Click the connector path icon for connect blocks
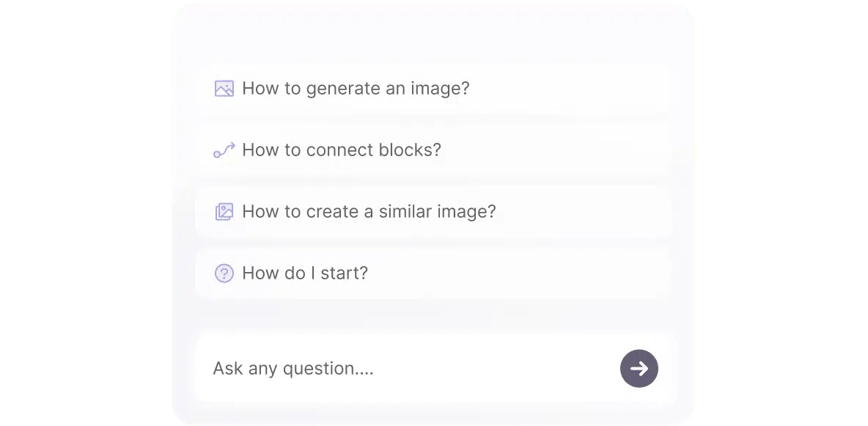The image size is (868, 426). pos(224,150)
